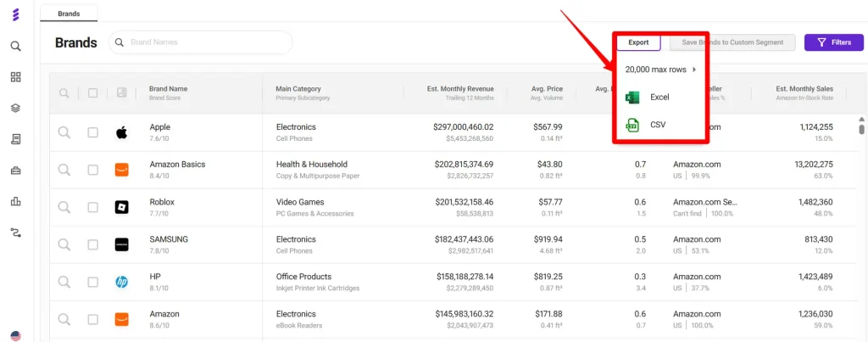Click Copy & Multipurpose Paper subcategory
Viewport: 868px width, 342px height.
(x=318, y=176)
